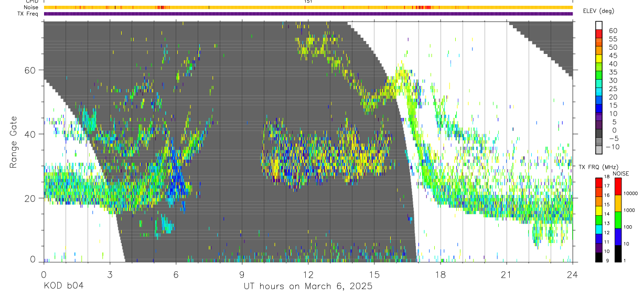Select light gray elevation swatch below -5

point(599,150)
